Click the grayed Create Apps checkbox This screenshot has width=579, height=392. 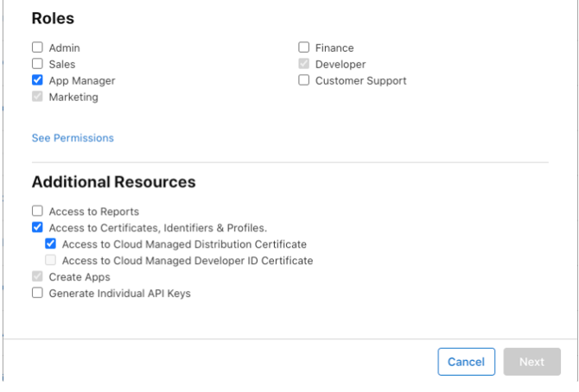pos(37,276)
